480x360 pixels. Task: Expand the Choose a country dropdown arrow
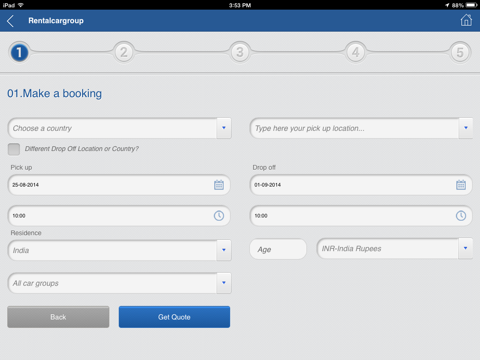point(224,128)
